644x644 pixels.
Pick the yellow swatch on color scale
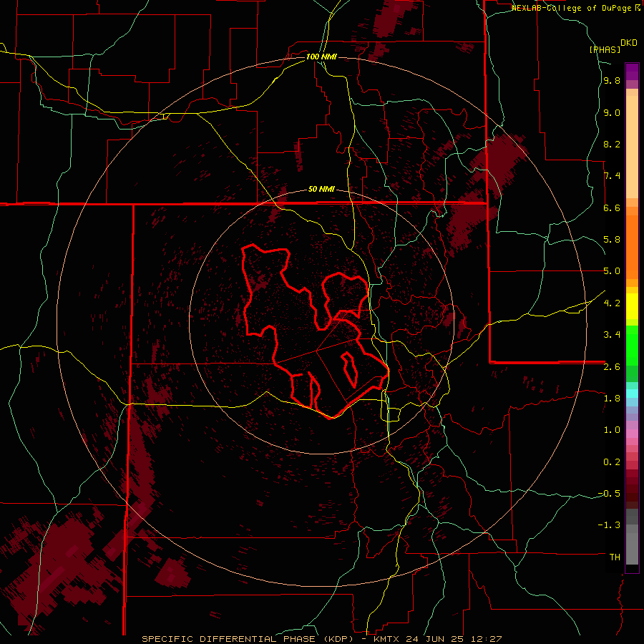(632, 306)
